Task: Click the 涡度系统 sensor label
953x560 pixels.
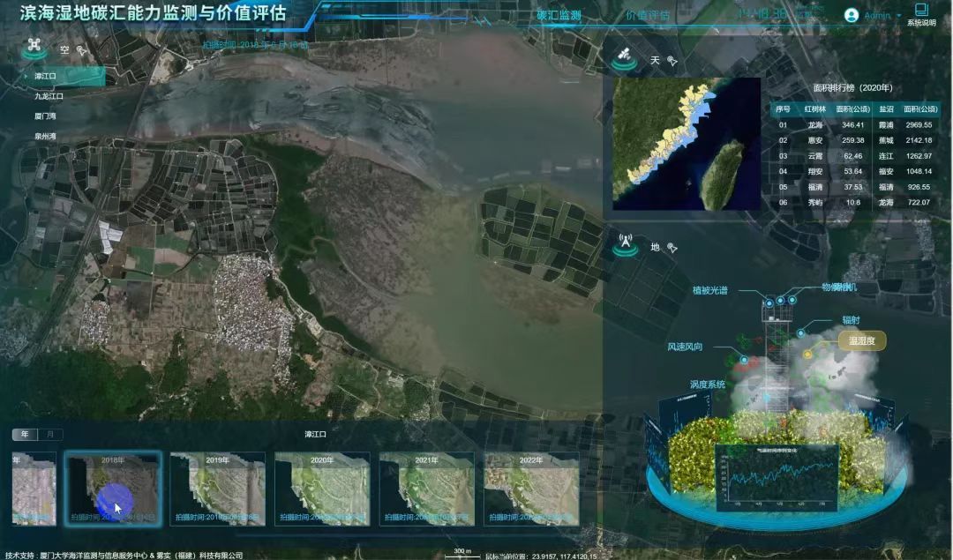Action: pos(707,385)
